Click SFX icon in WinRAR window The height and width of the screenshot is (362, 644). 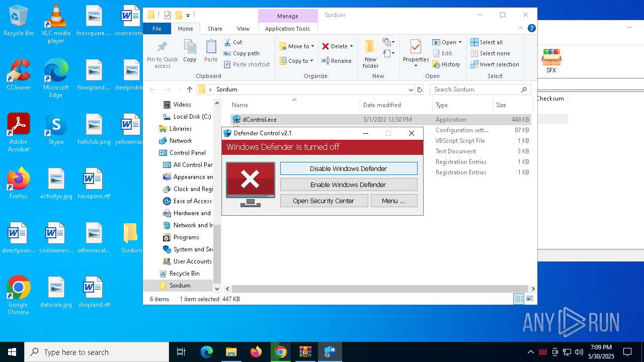coord(551,61)
